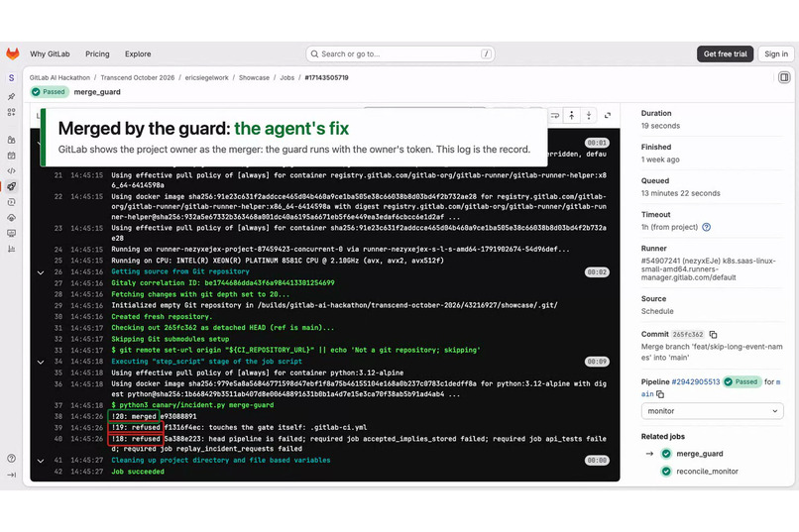Image resolution: width=799 pixels, height=532 pixels.
Task: Collapse the "Getting source from Git repository" section
Action: click(x=41, y=272)
